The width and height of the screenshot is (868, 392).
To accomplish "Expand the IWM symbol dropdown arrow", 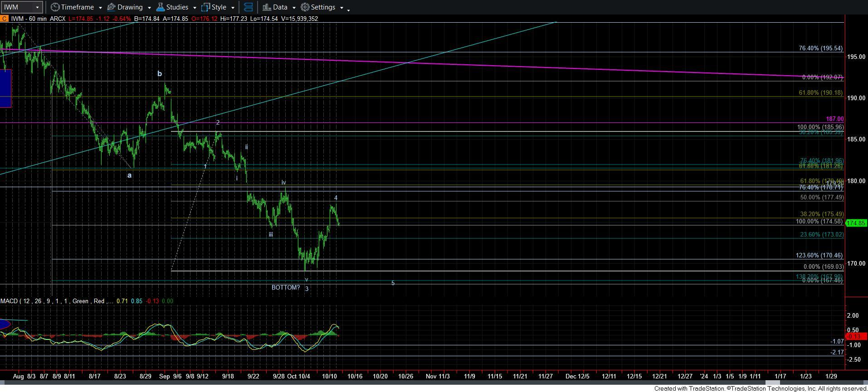I will (x=38, y=7).
